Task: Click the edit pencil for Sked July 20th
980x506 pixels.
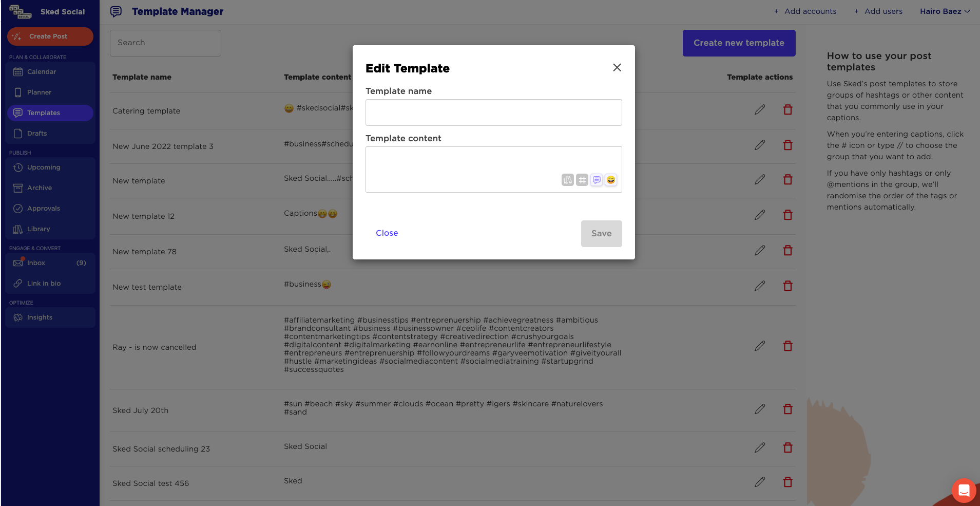Action: tap(760, 409)
